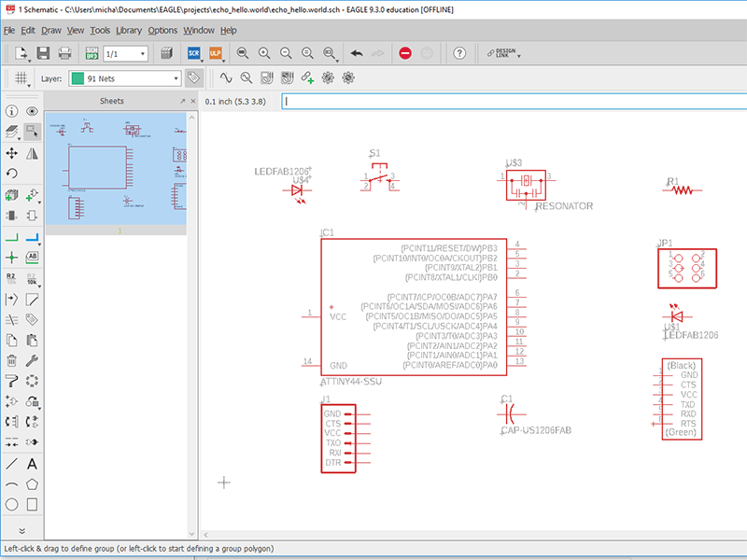The image size is (747, 560).
Task: Select the Info tool icon
Action: [12, 111]
